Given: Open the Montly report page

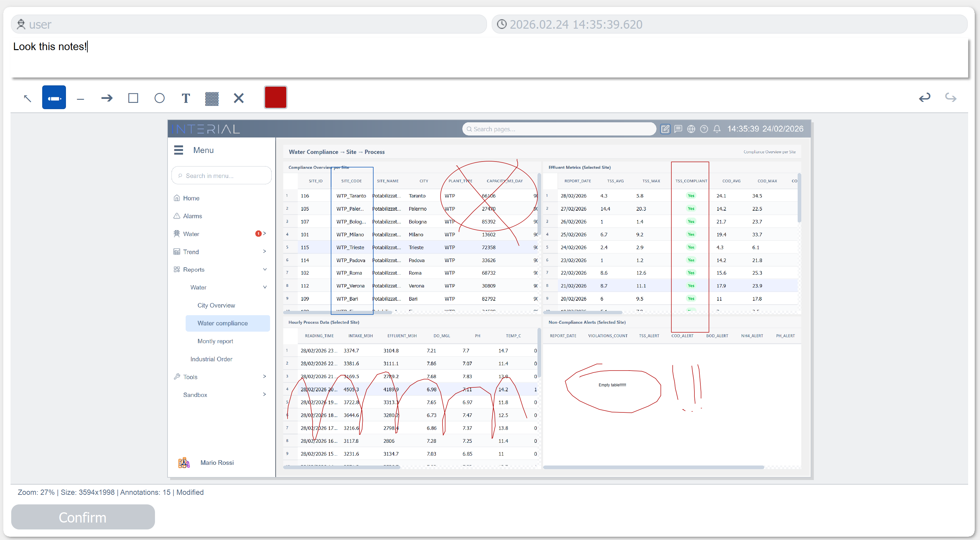Looking at the screenshot, I should (215, 341).
